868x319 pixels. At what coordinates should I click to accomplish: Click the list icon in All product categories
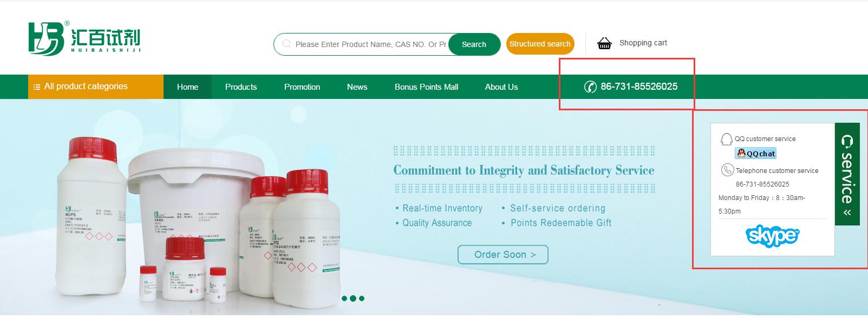tap(37, 87)
